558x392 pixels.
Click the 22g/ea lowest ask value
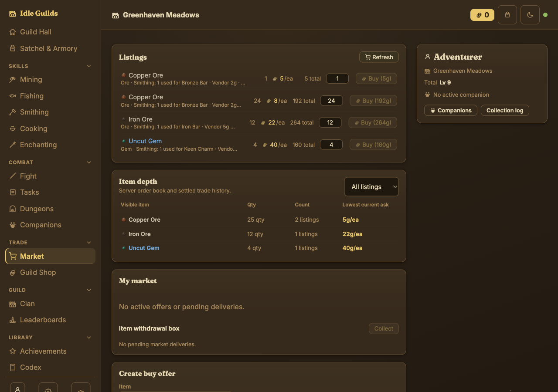[x=353, y=234]
